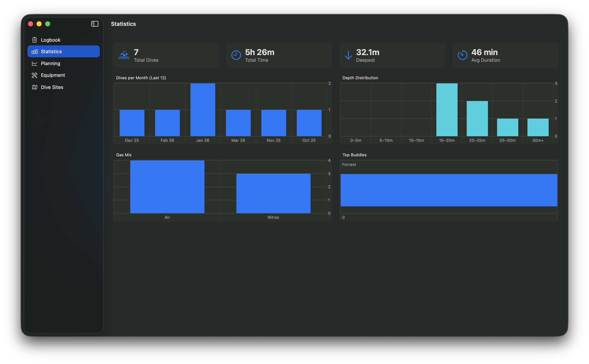Click the swimmer icon on Total Dives card
The height and width of the screenshot is (364, 589).
124,55
